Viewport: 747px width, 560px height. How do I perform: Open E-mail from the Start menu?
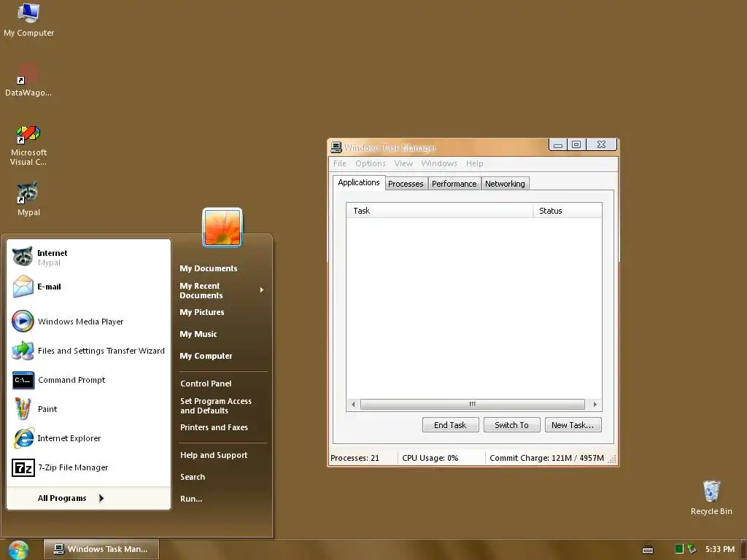coord(88,287)
